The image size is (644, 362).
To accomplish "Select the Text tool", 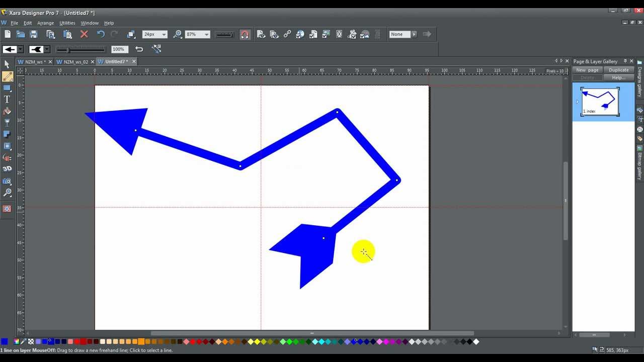I will pyautogui.click(x=7, y=100).
